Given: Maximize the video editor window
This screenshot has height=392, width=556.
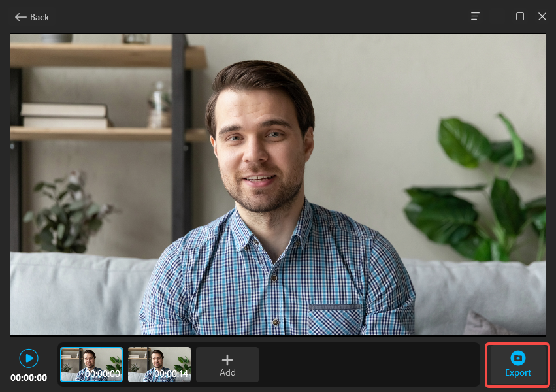Looking at the screenshot, I should (x=520, y=16).
